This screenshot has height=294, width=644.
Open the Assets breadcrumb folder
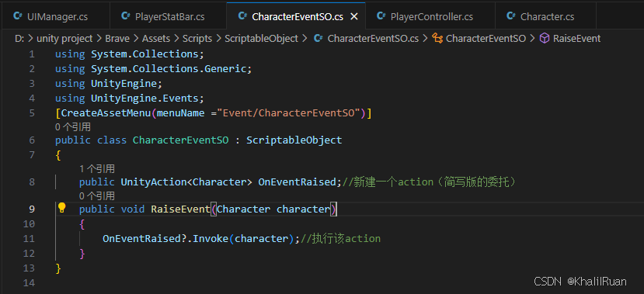pos(155,39)
